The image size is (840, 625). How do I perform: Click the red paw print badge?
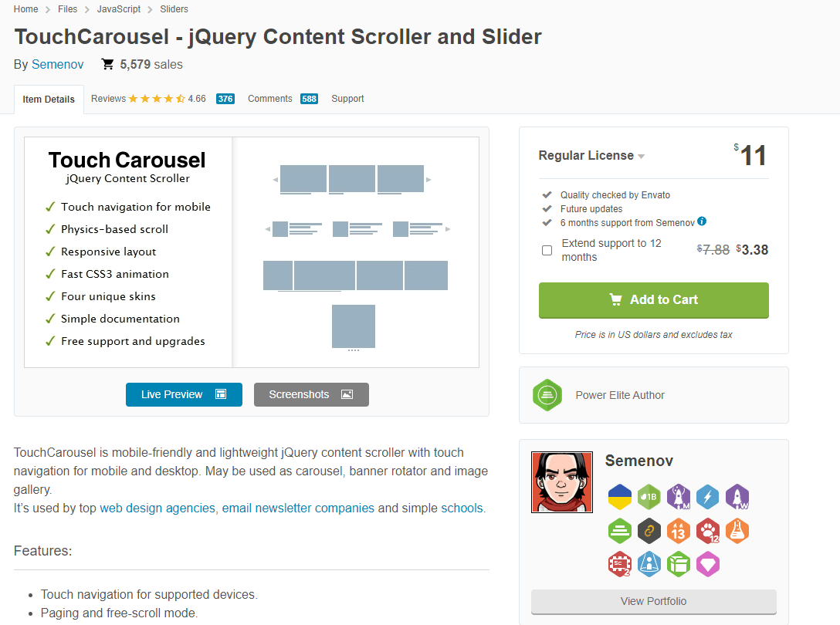(x=707, y=531)
